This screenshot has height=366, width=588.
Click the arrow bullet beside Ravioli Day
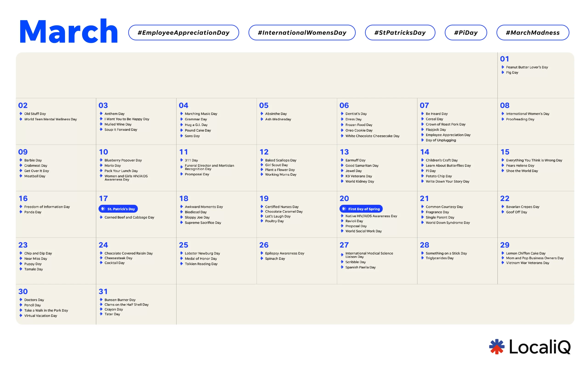(x=342, y=221)
